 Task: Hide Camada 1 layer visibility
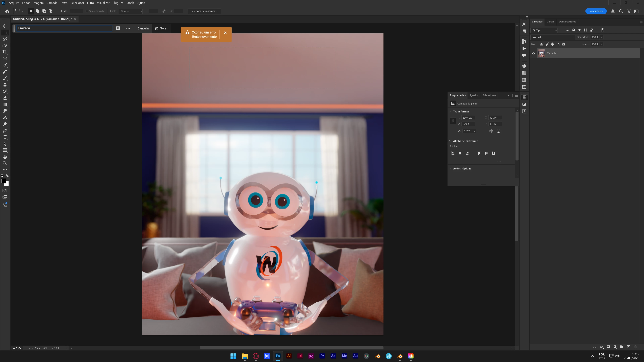click(533, 53)
